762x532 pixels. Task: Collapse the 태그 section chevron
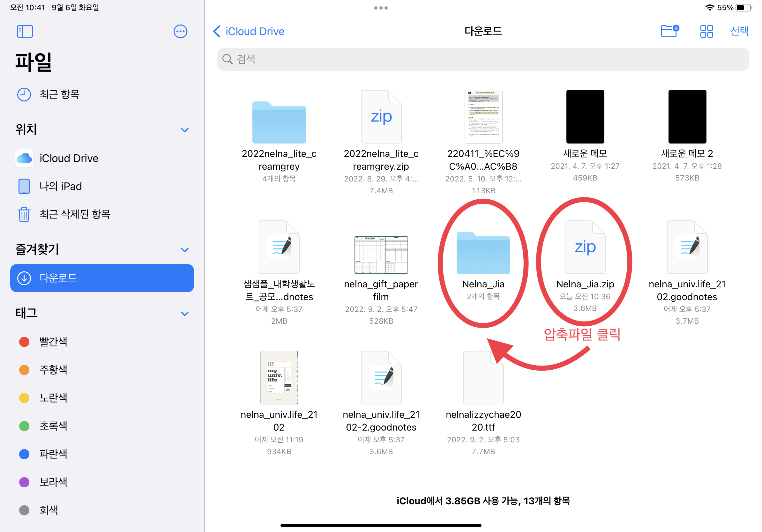point(184,314)
